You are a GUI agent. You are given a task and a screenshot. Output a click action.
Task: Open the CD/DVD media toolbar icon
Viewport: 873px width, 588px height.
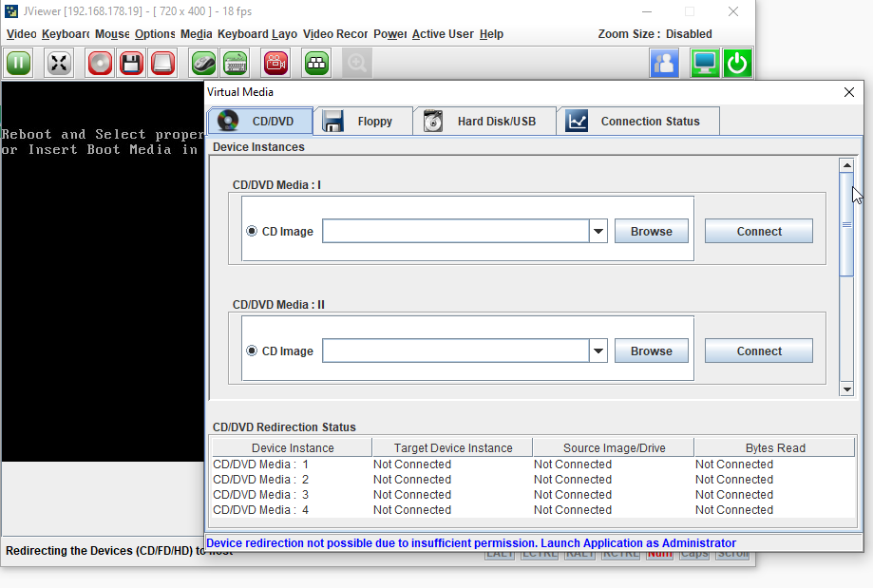click(101, 64)
